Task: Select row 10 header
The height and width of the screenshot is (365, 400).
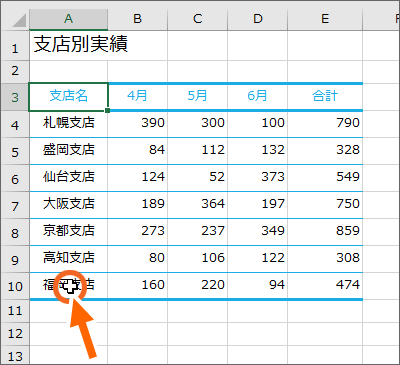Action: click(15, 286)
